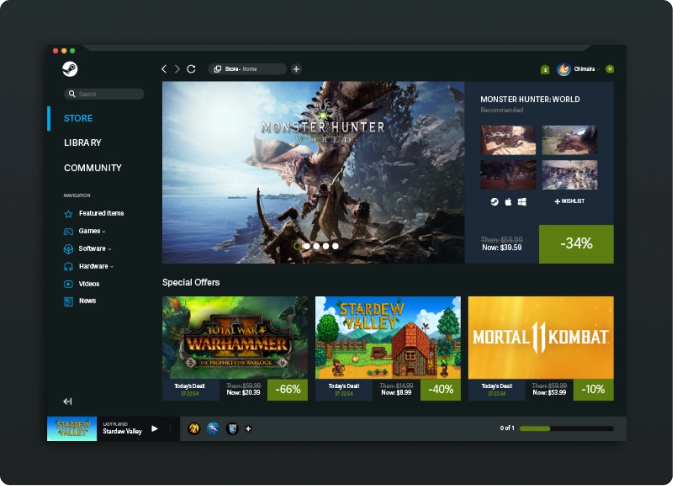The height and width of the screenshot is (486, 673).
Task: Launch the yellow game icon in bottom bar
Action: pyautogui.click(x=194, y=428)
